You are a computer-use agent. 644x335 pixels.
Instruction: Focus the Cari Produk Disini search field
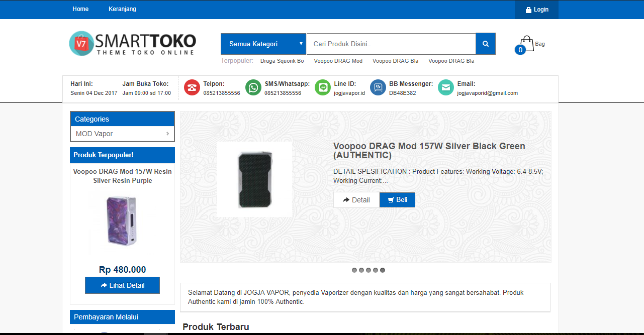click(x=391, y=44)
